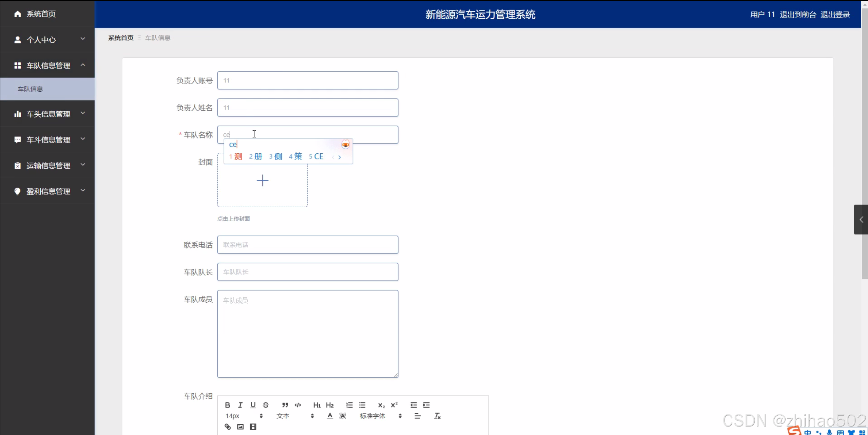The width and height of the screenshot is (868, 435).
Task: Select 运输信息管理 in the sidebar
Action: tap(48, 166)
